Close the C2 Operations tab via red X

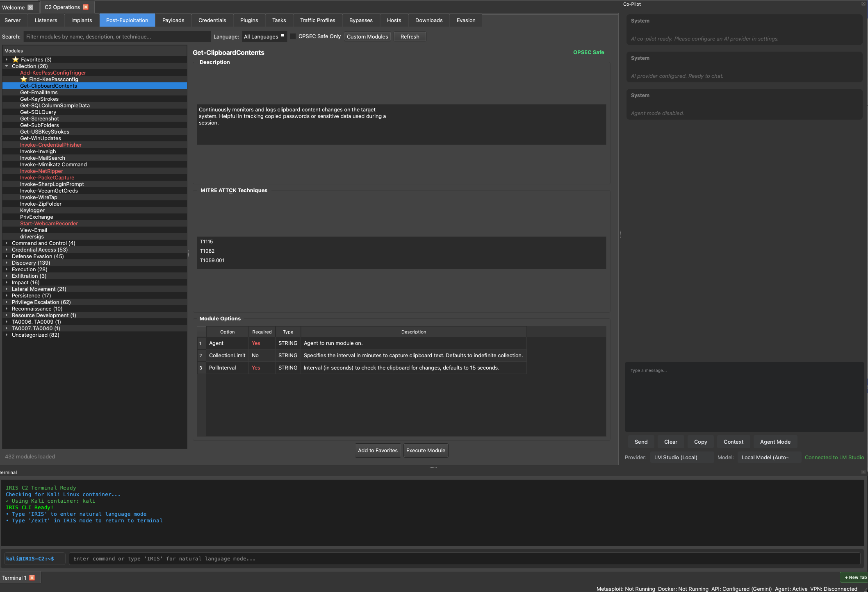pos(86,7)
